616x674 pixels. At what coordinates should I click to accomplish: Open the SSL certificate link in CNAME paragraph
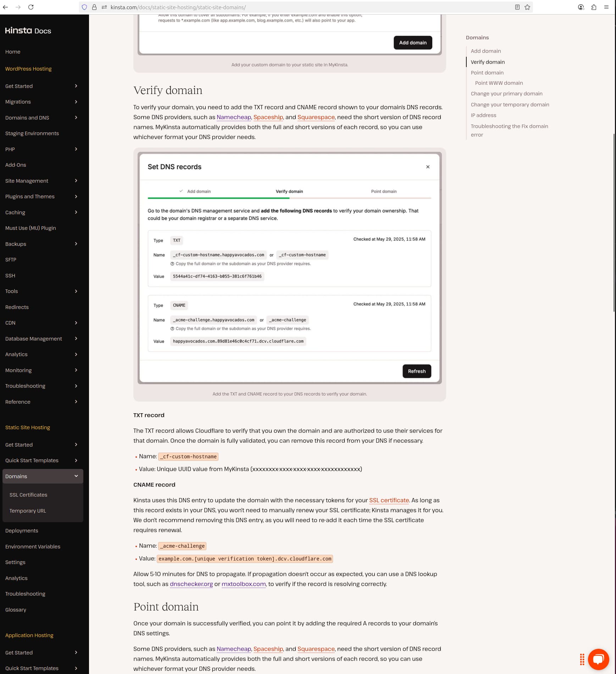[x=389, y=500]
